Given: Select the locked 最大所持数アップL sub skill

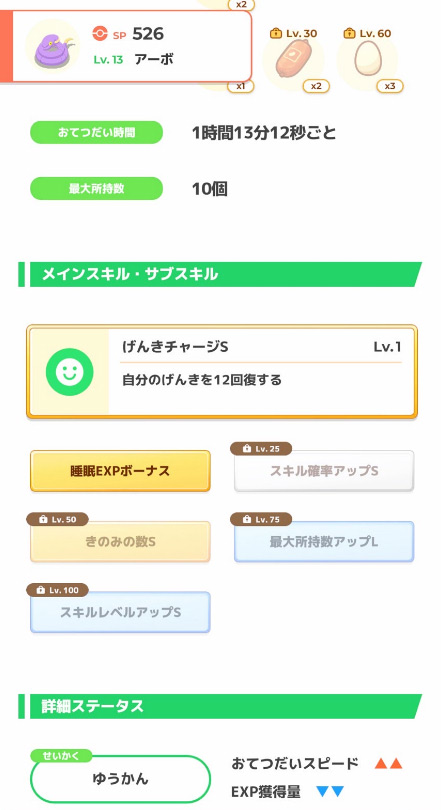Looking at the screenshot, I should click(x=324, y=541).
